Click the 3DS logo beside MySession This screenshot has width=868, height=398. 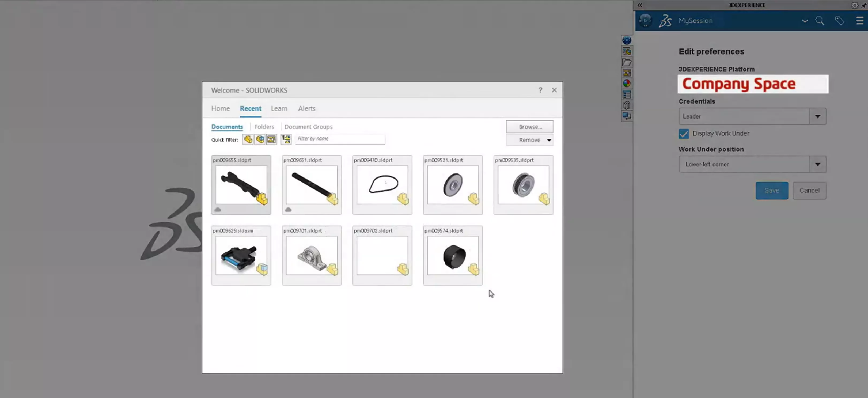[x=665, y=21]
